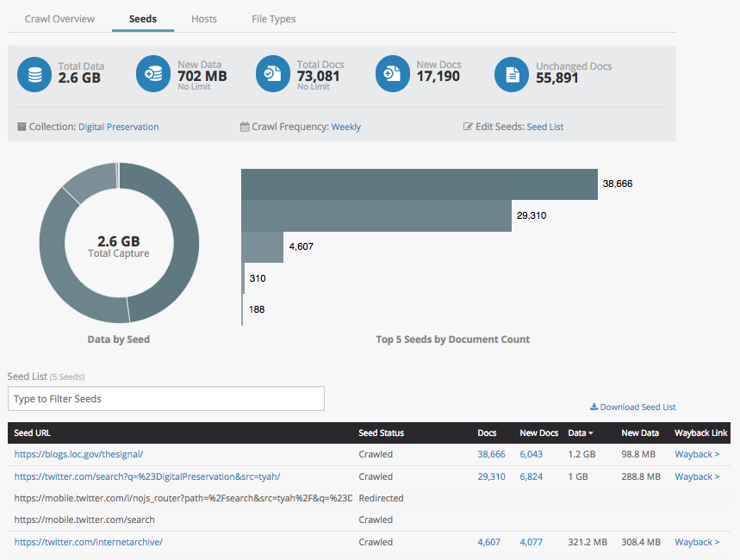
Task: Click the 38,666 top bar in chart
Action: tap(419, 184)
